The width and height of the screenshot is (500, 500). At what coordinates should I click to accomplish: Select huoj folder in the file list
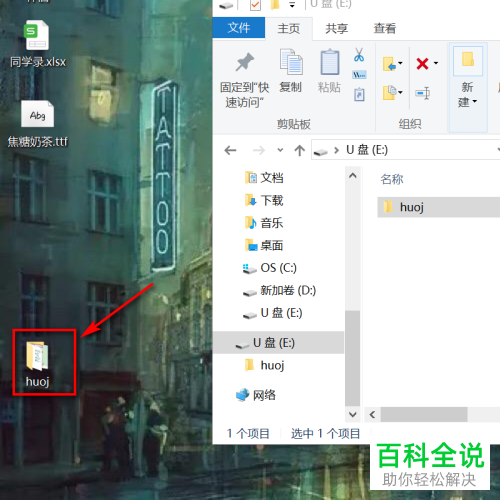click(439, 207)
